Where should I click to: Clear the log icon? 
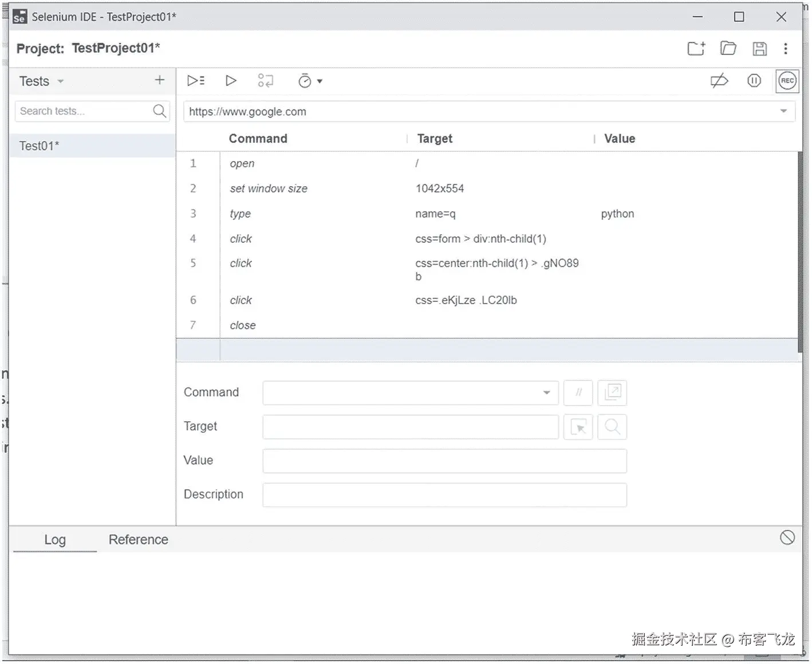click(787, 537)
